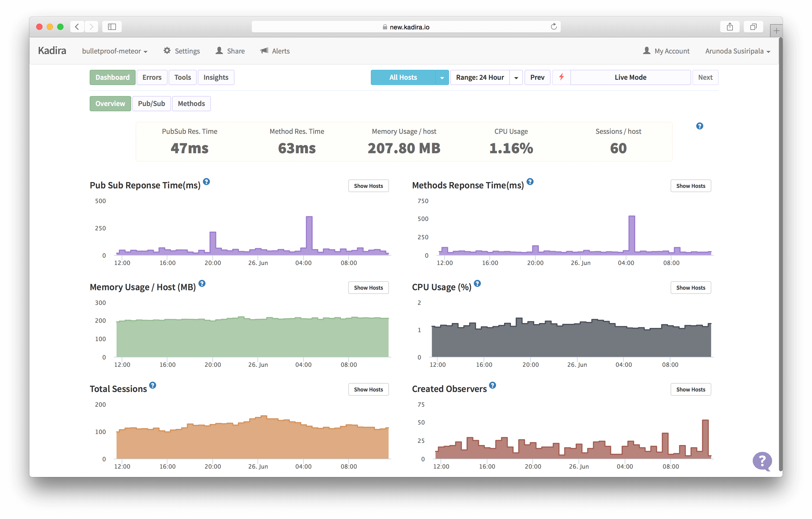Click Show Hosts on Created Observers chart
Image resolution: width=812 pixels, height=519 pixels.
coord(691,389)
